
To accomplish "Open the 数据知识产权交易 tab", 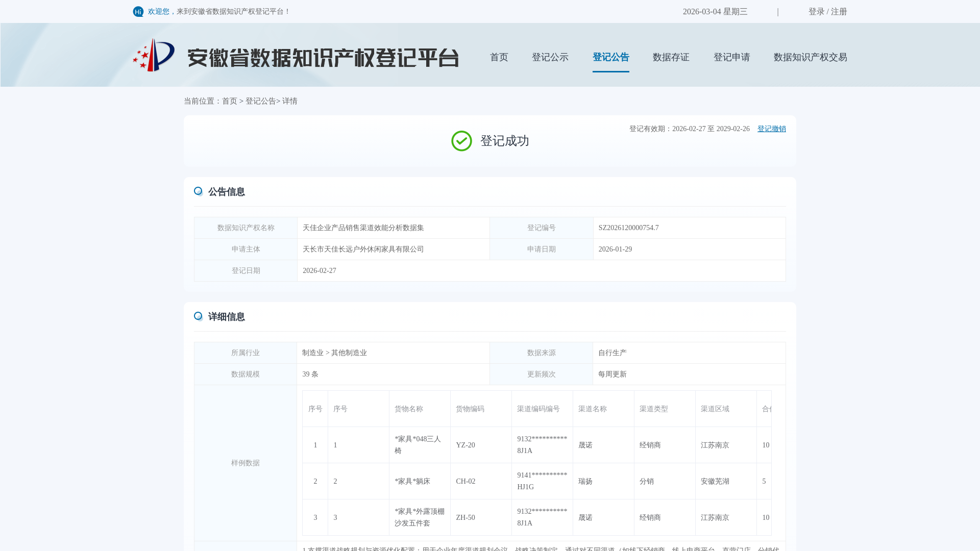I will click(811, 57).
